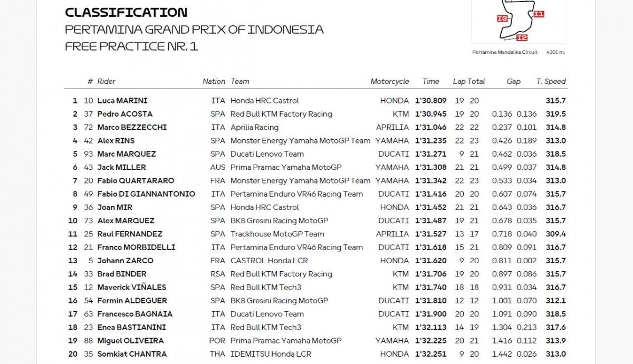
Task: Click Francesco BAGNAIA's lap time 1'31.900
Action: (x=430, y=314)
